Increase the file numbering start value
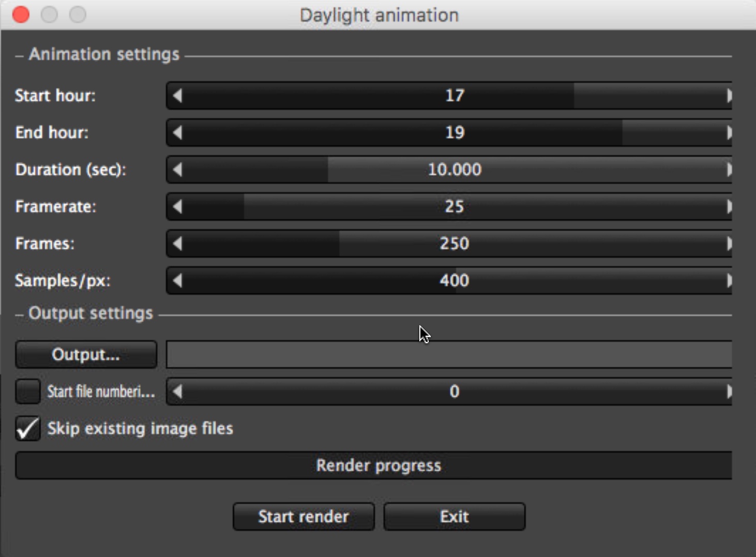The width and height of the screenshot is (756, 557). [x=728, y=392]
